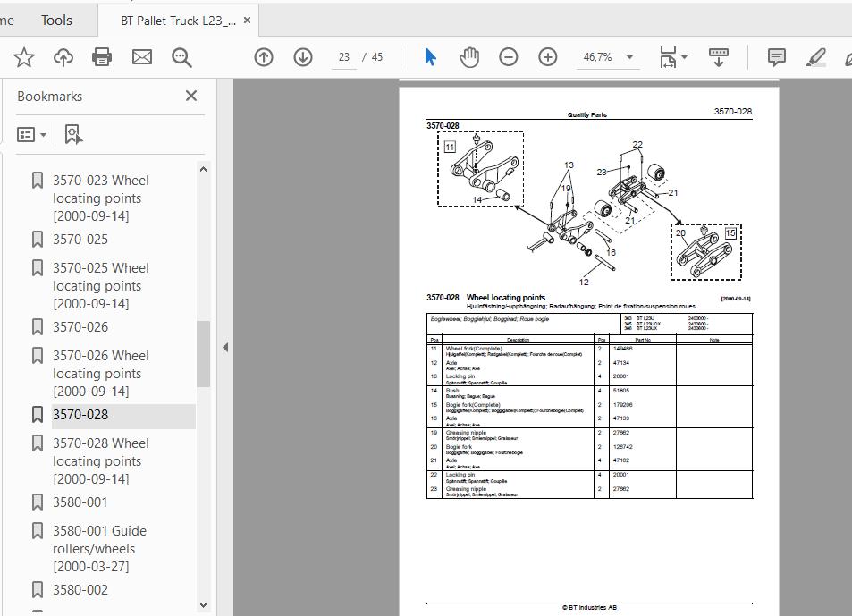
Task: Open bookmark 3580-001 Guide rollers/wheels
Action: (x=100, y=549)
